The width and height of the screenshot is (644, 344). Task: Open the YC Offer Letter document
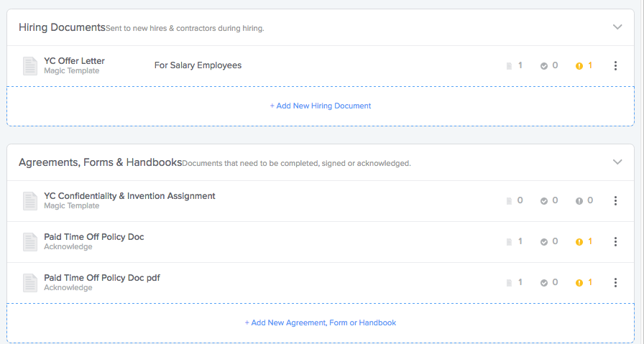click(74, 61)
